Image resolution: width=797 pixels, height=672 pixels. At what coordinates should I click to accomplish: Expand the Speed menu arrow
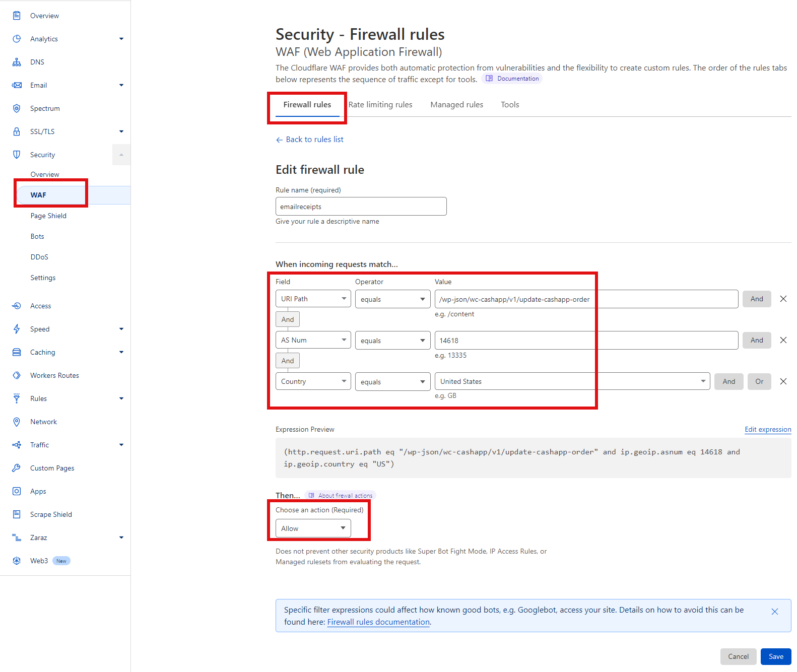click(x=121, y=329)
